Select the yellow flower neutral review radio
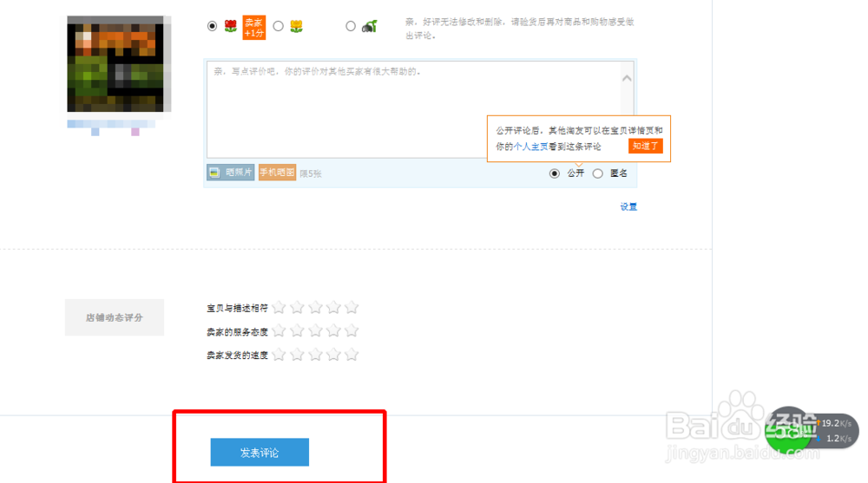 coord(279,26)
